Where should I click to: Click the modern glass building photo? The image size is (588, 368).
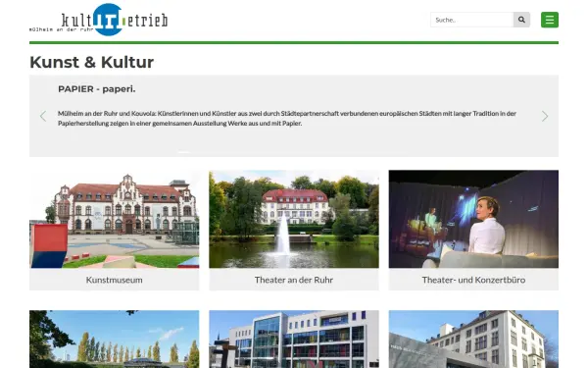coord(294,340)
